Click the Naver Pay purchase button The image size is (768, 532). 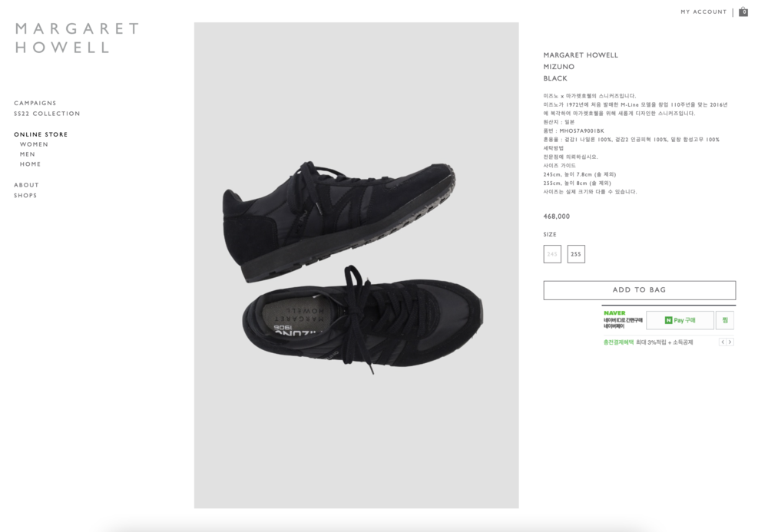click(680, 320)
